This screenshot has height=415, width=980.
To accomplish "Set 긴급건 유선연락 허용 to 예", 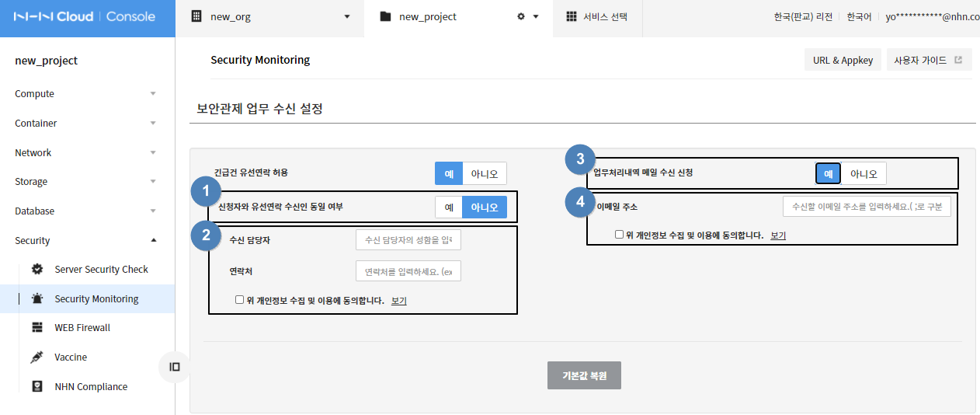I will (449, 173).
